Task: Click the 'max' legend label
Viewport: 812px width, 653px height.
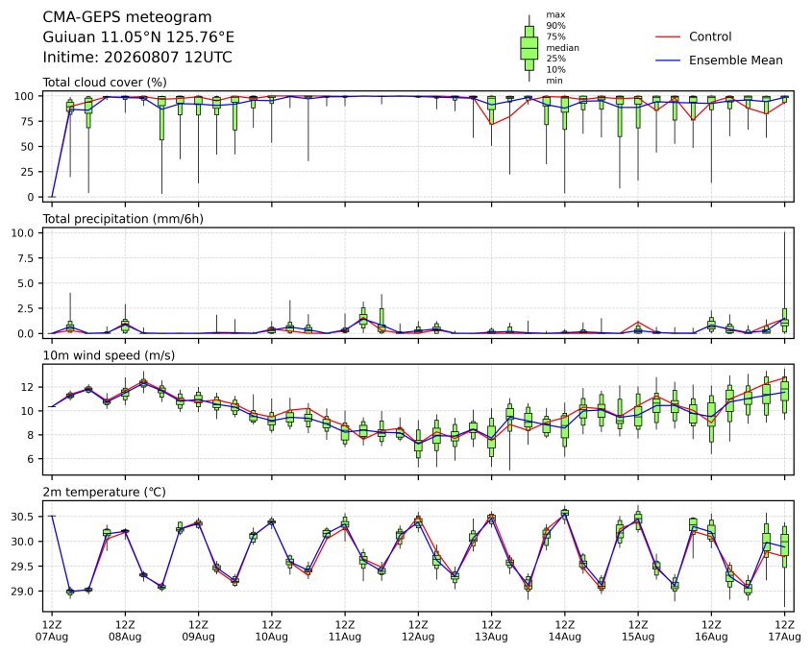Action: (555, 14)
